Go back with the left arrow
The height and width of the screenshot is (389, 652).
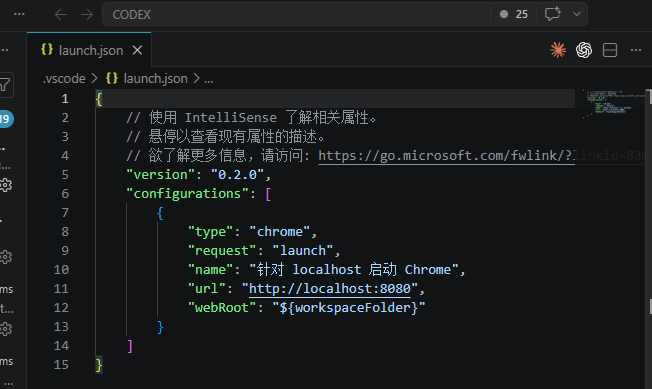[61, 15]
